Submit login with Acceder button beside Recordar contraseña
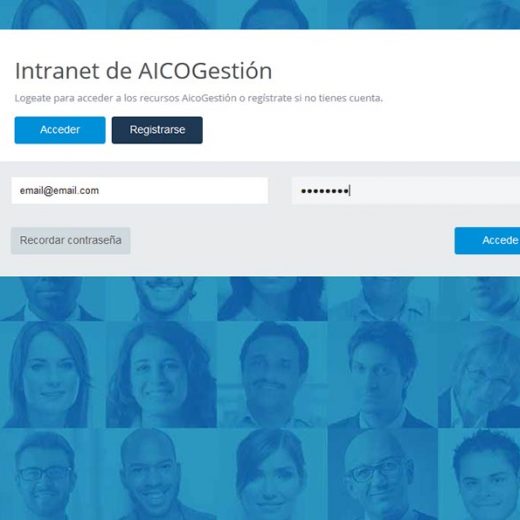The image size is (520, 520). point(487,241)
